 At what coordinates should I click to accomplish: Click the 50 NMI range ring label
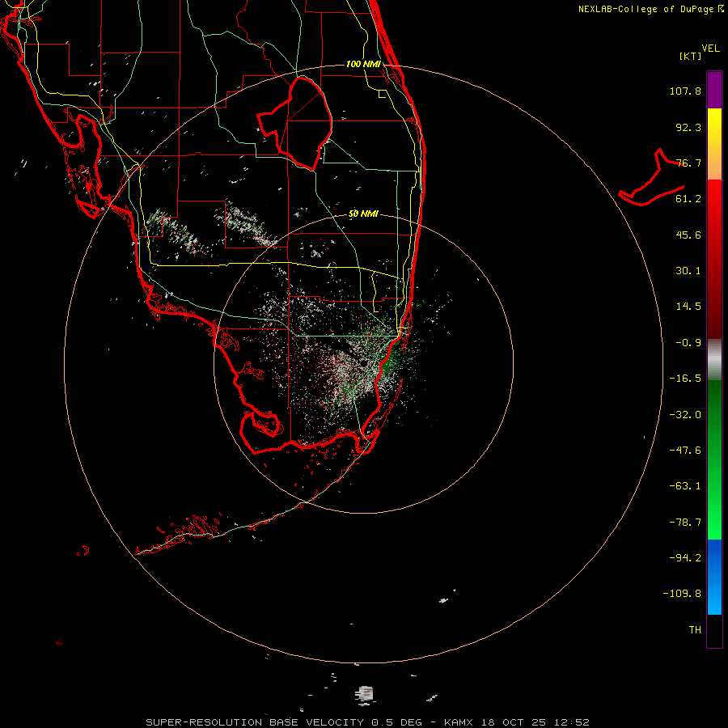363,214
